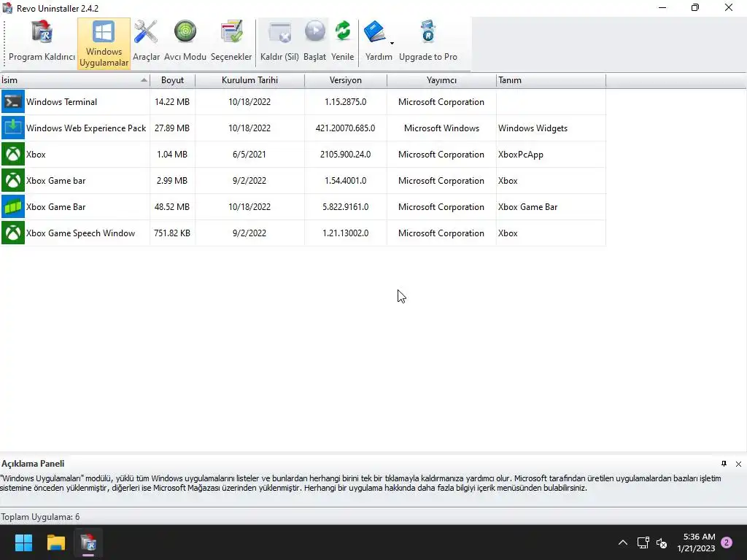Refresh the list with Yenile

pos(343,43)
